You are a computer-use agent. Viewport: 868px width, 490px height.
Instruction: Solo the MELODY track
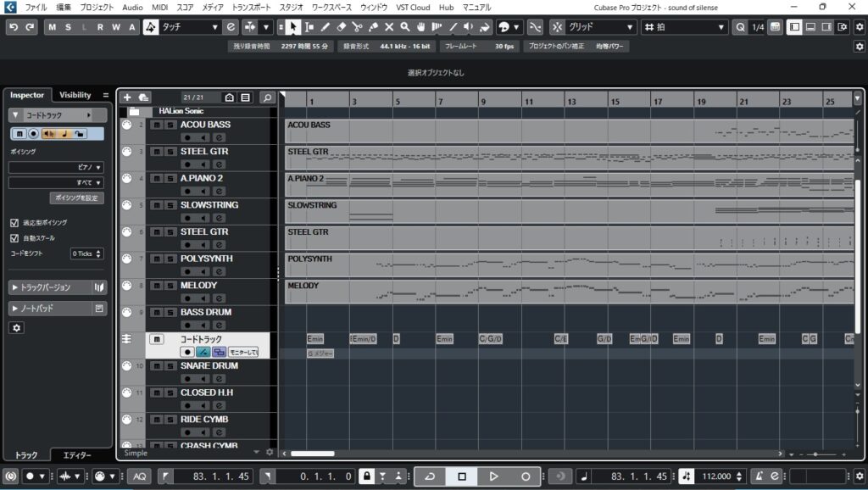pyautogui.click(x=170, y=286)
